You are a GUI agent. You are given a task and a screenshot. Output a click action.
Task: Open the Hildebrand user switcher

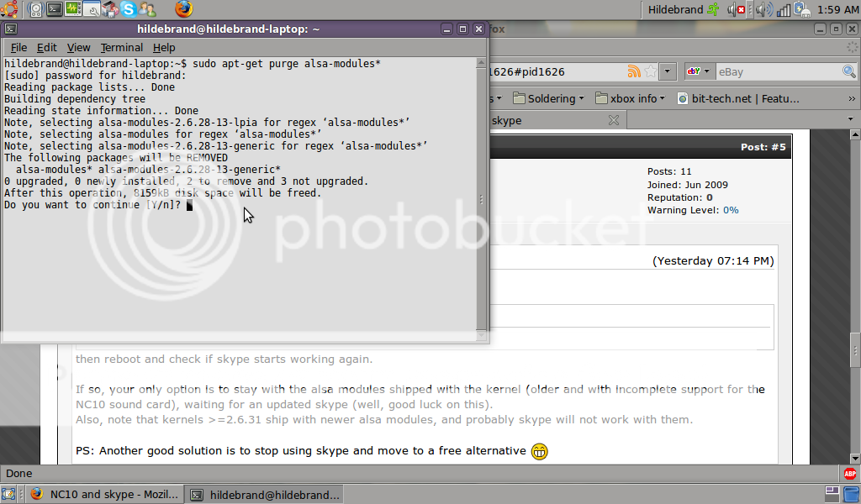click(683, 9)
